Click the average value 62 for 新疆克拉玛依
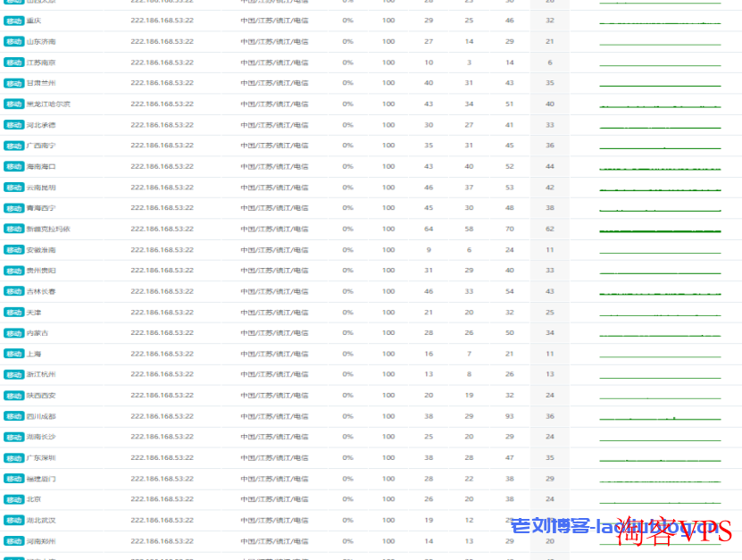 tap(550, 230)
